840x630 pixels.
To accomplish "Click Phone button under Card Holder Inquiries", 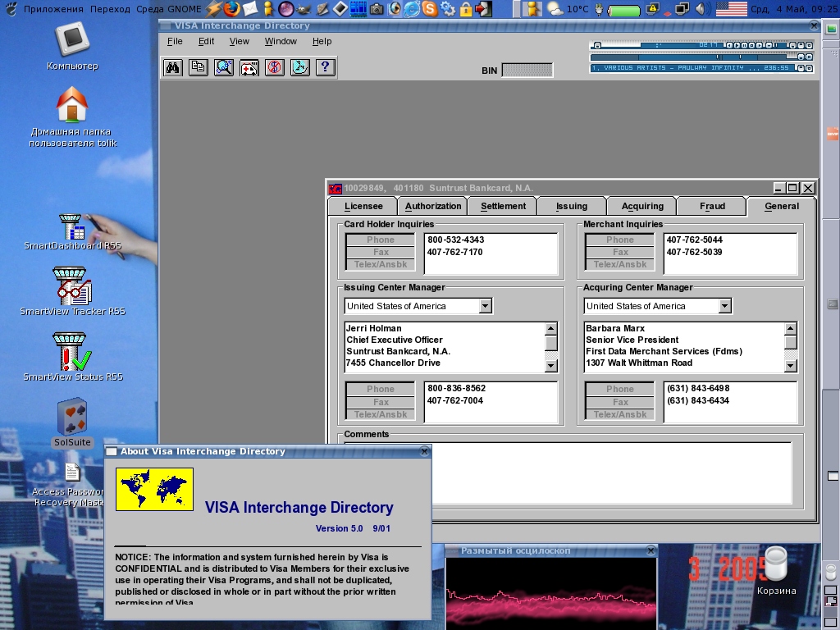I will pos(381,240).
